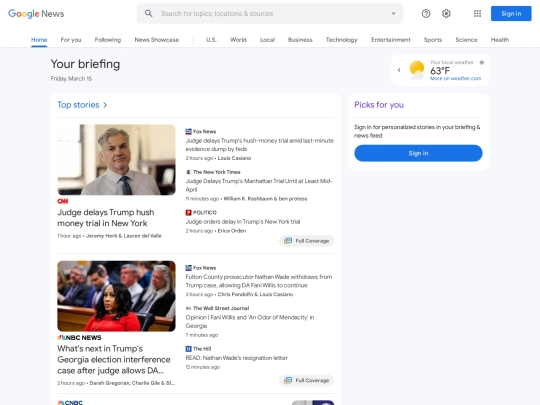Open More on weather.com link
Screen dimensions: 540x405
pyautogui.click(x=455, y=79)
